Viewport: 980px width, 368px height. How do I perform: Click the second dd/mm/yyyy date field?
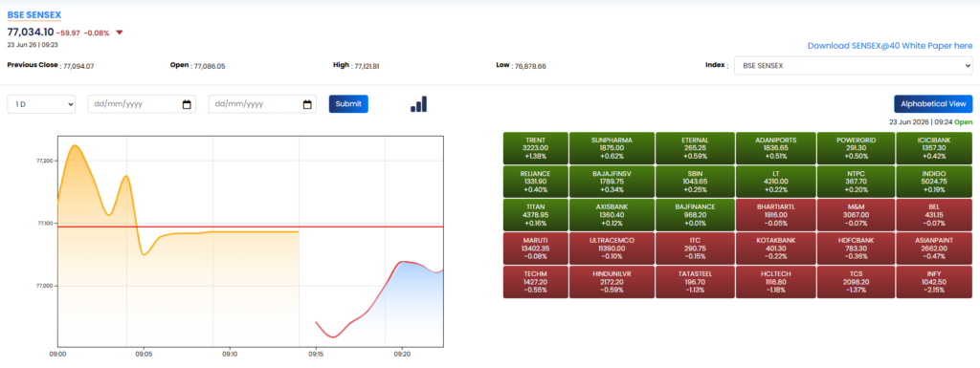pos(262,104)
